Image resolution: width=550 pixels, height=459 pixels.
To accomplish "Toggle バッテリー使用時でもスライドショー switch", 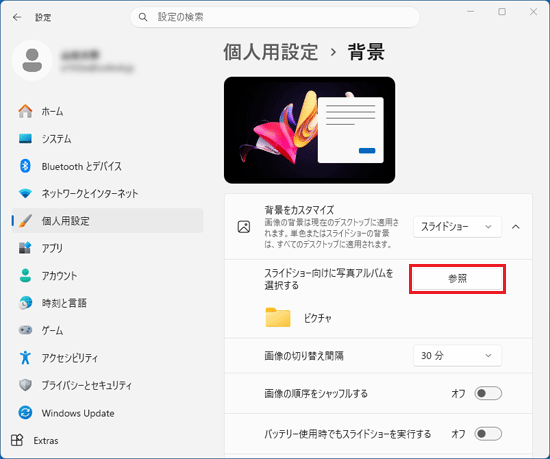I will 488,434.
